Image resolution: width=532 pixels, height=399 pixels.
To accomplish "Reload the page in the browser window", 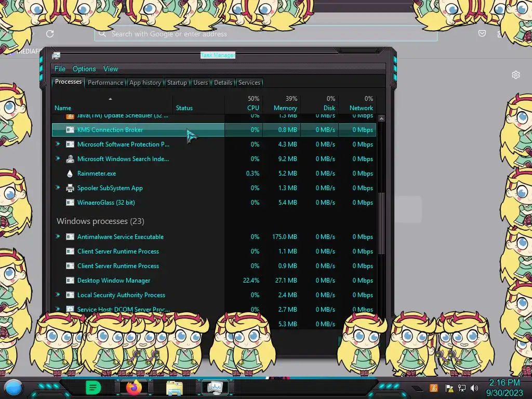I will point(50,34).
